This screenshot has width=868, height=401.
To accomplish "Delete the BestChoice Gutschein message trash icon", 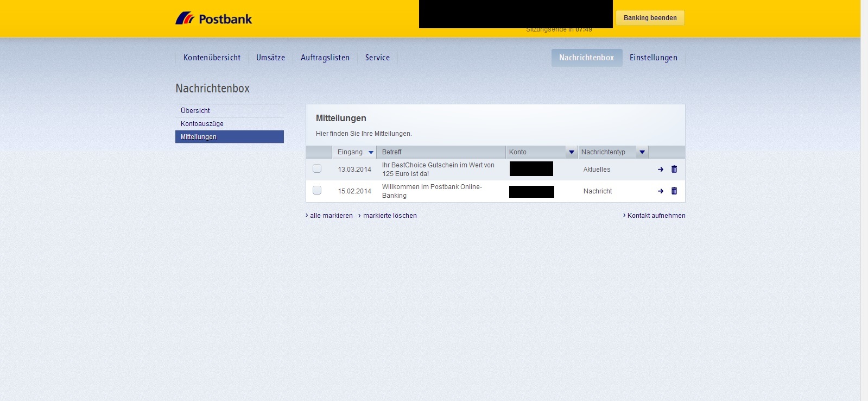I will pyautogui.click(x=674, y=169).
